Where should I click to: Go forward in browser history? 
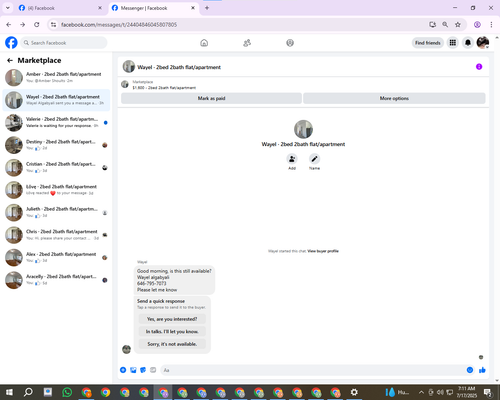coord(22,25)
